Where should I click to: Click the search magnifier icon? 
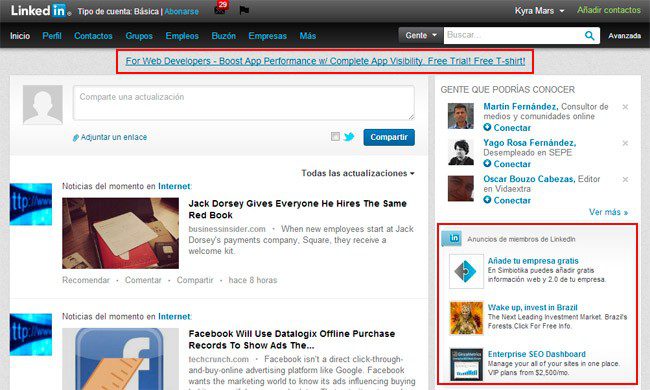pyautogui.click(x=589, y=36)
